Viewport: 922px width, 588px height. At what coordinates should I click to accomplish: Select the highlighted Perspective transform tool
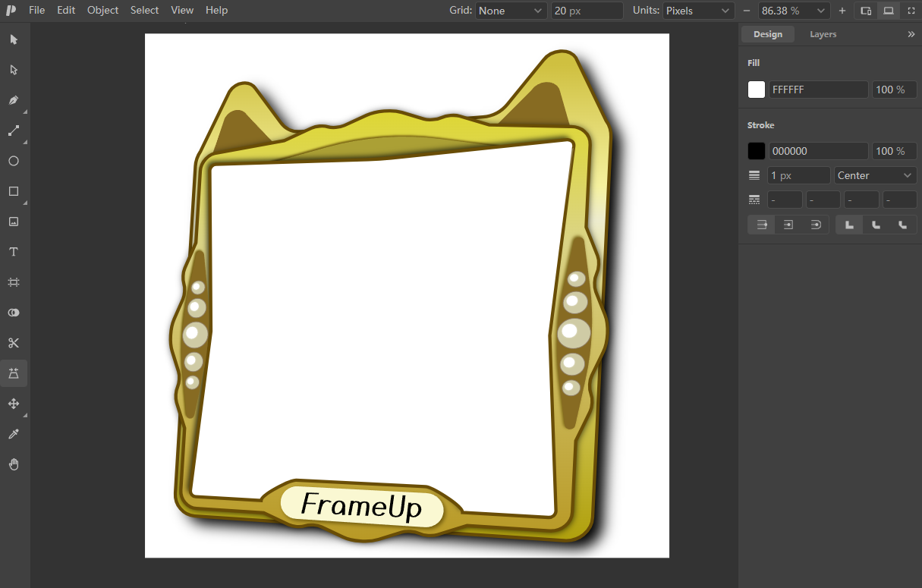pos(14,373)
